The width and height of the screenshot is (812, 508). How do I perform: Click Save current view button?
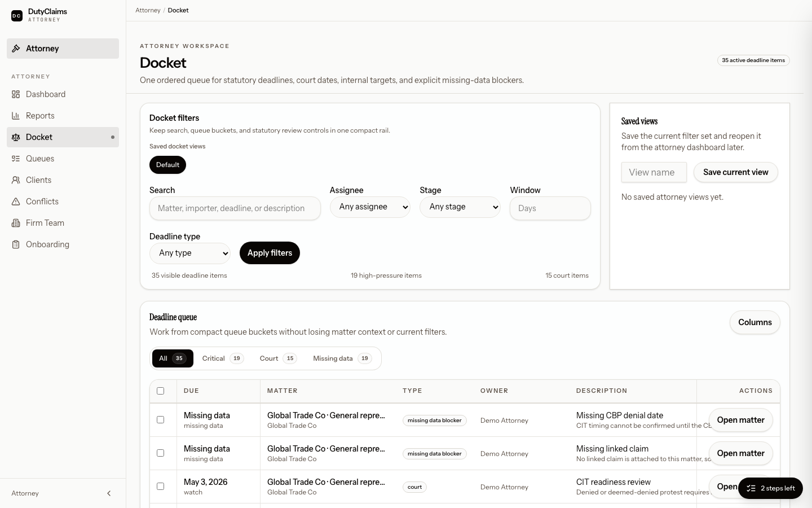coord(735,172)
